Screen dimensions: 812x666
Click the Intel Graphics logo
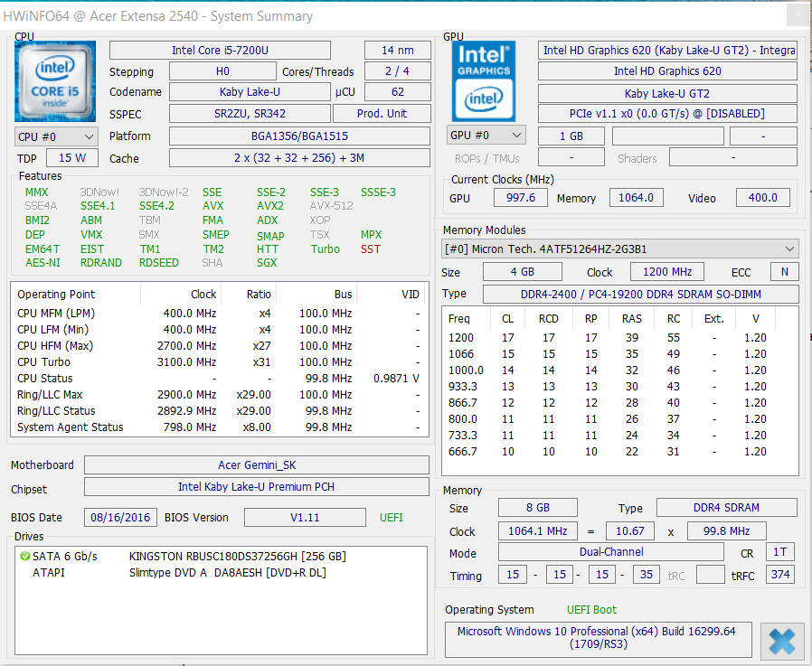click(484, 81)
